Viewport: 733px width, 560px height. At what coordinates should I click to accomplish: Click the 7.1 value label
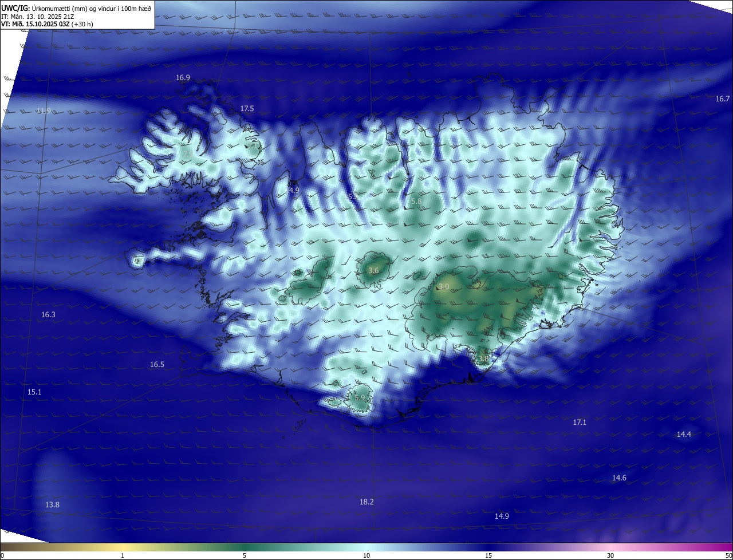point(254,147)
